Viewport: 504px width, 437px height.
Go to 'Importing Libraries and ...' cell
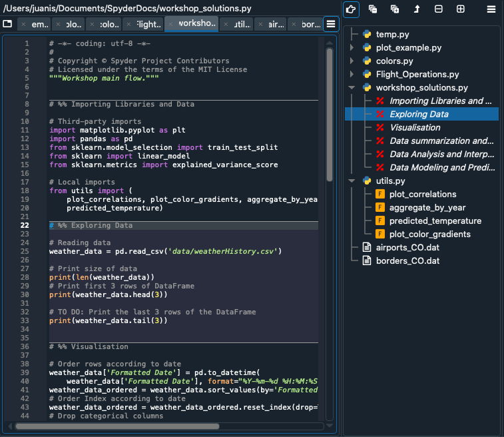440,101
